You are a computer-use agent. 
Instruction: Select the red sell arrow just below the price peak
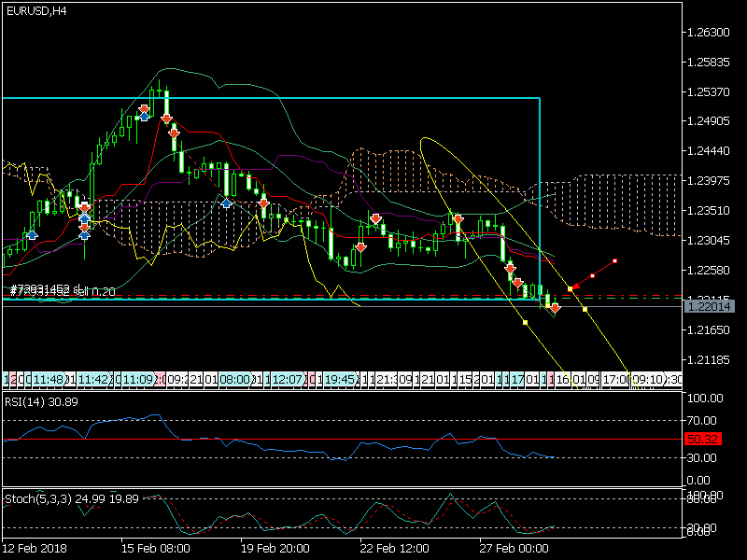166,119
